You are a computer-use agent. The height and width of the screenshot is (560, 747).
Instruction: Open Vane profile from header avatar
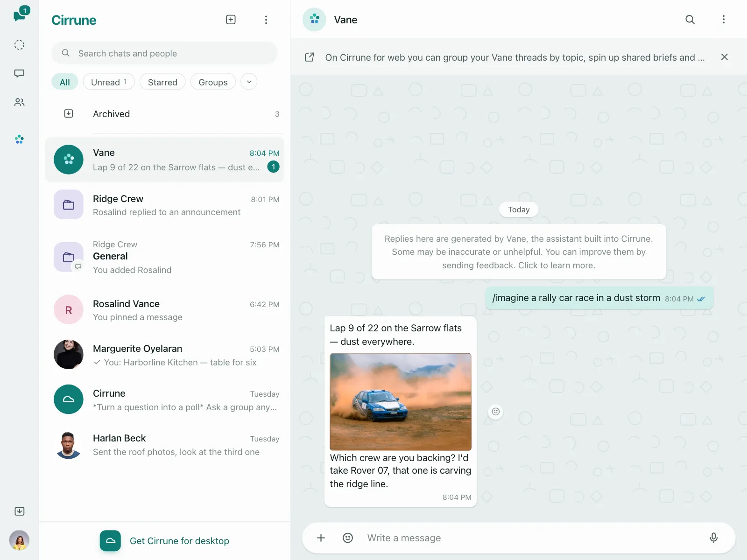(x=314, y=20)
